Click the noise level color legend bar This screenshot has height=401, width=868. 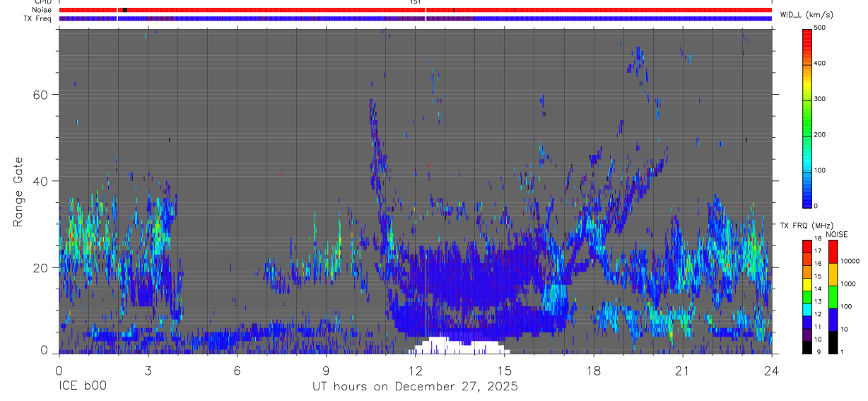point(833,297)
